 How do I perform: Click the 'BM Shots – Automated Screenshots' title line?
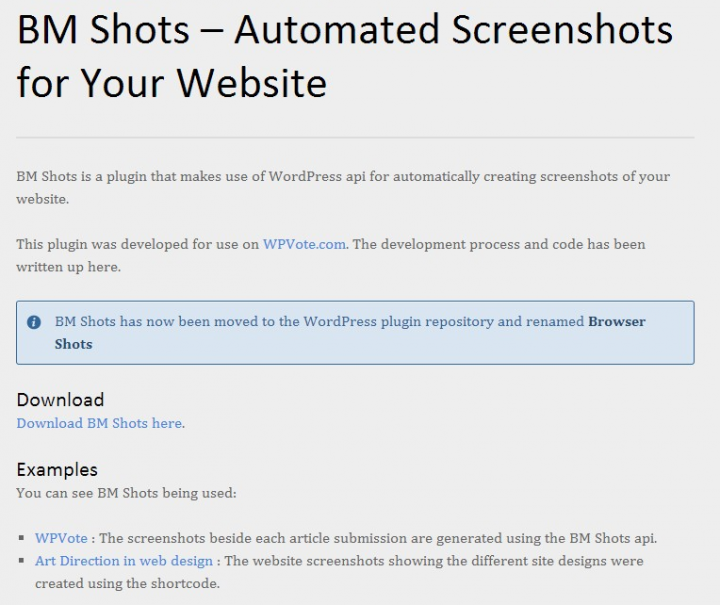point(344,30)
